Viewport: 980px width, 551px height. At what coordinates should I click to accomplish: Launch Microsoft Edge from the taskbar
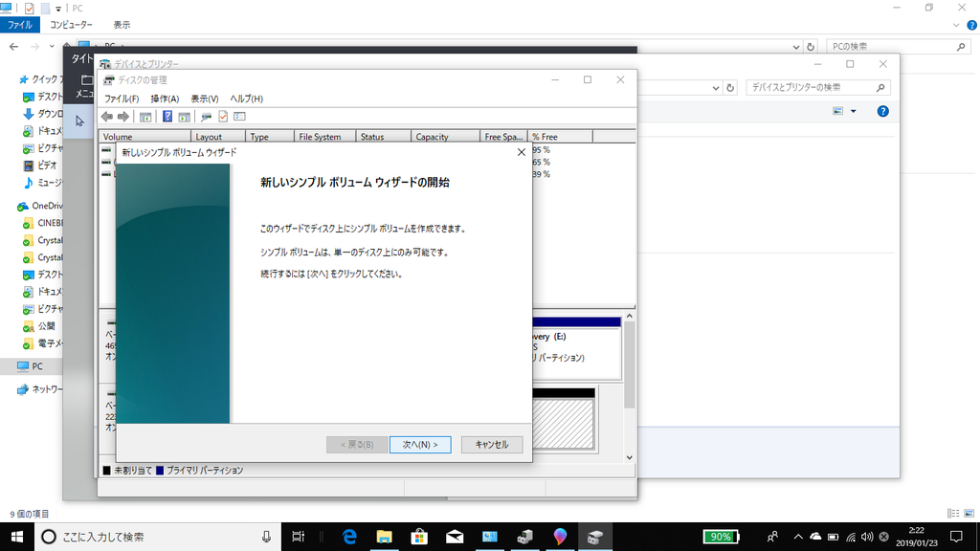point(348,537)
